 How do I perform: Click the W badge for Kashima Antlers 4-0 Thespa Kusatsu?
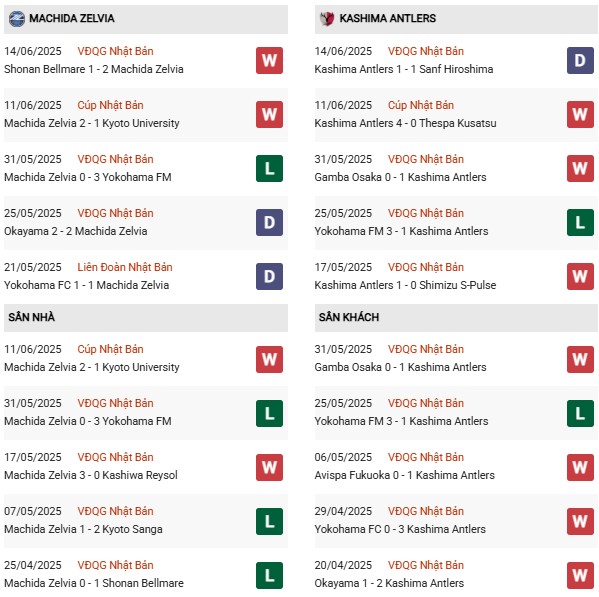point(580,114)
